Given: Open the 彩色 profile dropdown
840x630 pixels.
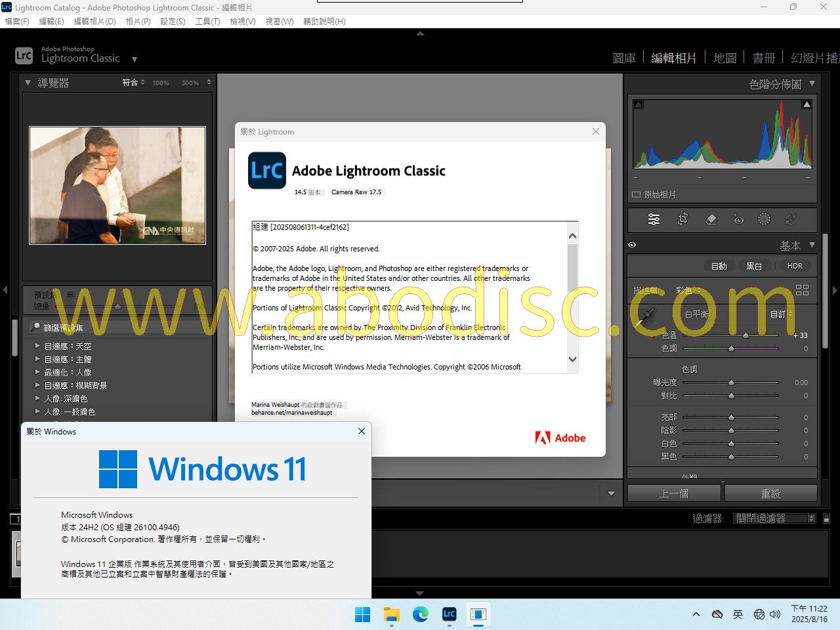Looking at the screenshot, I should coord(688,290).
